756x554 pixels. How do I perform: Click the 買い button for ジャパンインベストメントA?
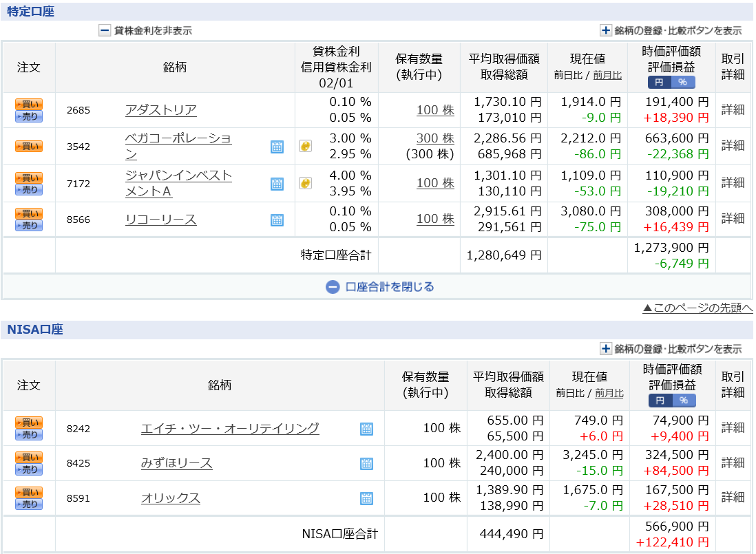coord(29,178)
